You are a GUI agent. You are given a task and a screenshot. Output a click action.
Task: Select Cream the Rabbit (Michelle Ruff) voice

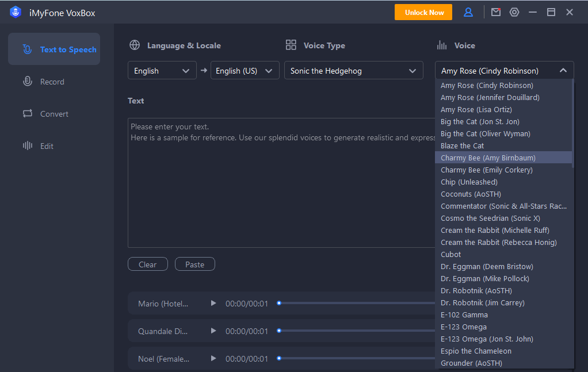503,230
